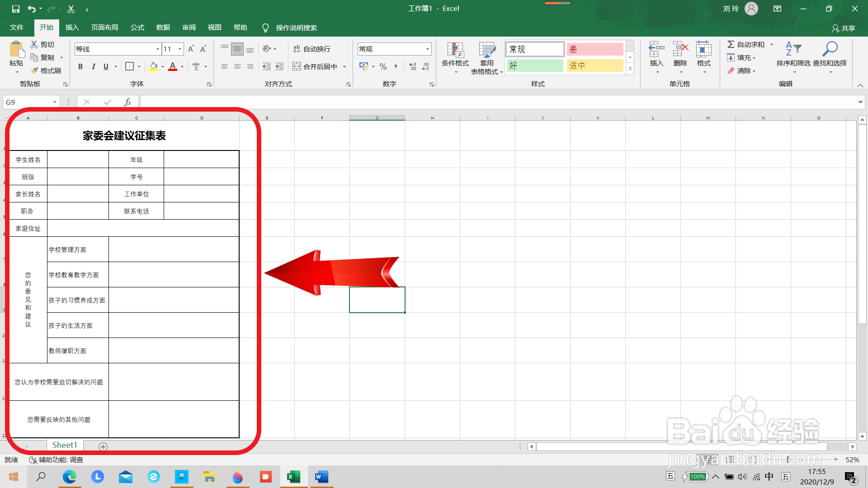Open the Formulas (公式) ribbon tab
Screen dimensions: 868x488
pos(137,28)
